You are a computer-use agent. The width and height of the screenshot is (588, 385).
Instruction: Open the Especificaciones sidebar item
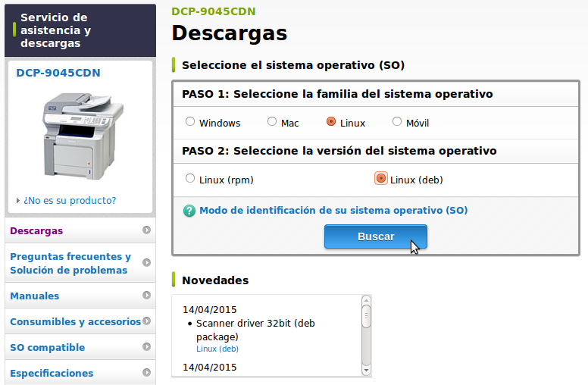80,373
